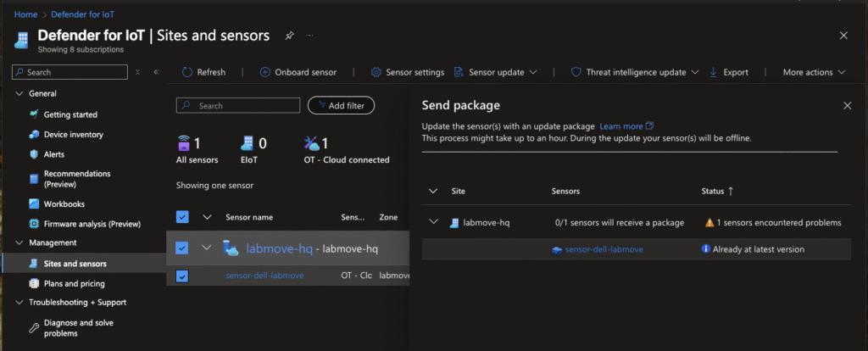Viewport: 868px width, 351px height.
Task: Click the labmove-hq site icon in Send package
Action: (454, 223)
